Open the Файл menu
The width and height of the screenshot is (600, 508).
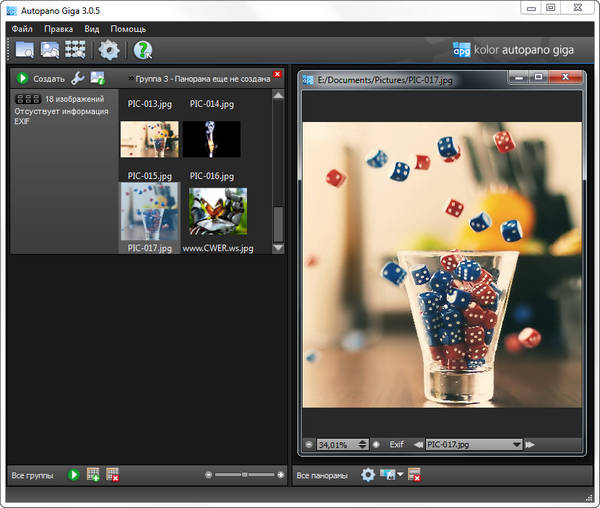22,29
